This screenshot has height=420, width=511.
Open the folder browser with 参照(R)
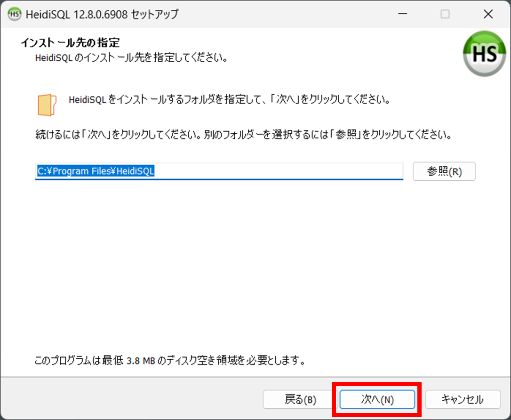tap(444, 171)
